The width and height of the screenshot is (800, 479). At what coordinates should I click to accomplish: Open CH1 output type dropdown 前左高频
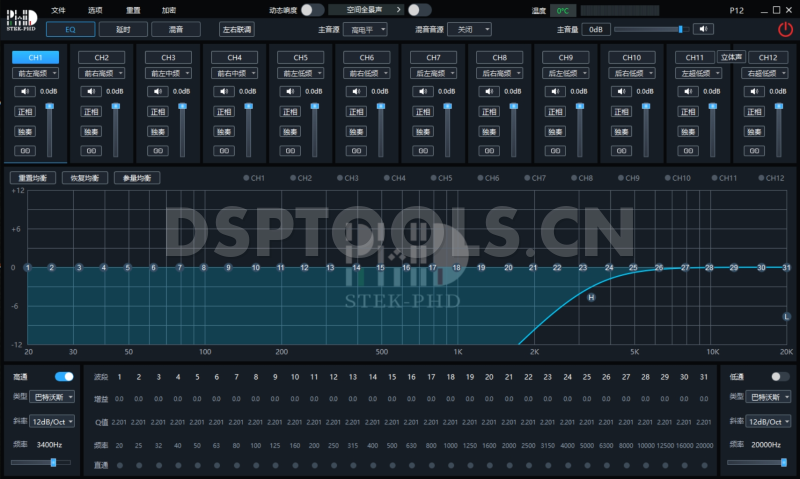tap(35, 73)
